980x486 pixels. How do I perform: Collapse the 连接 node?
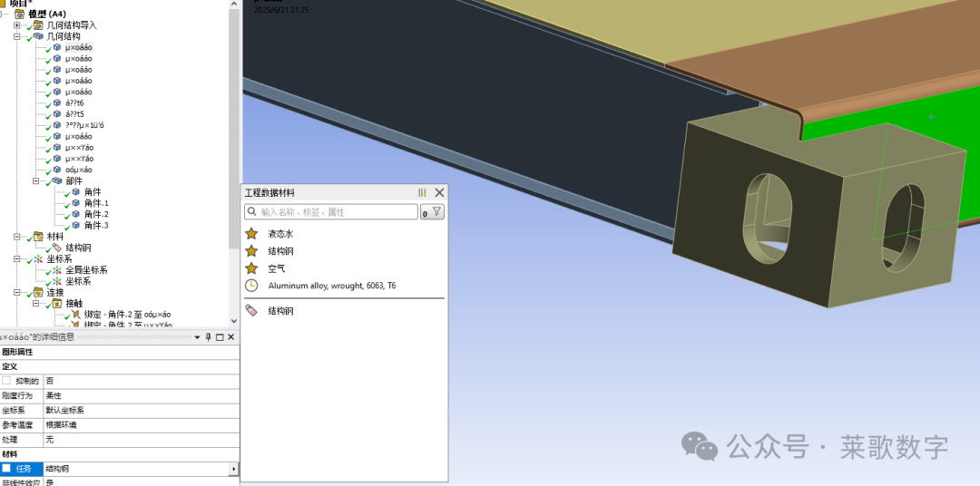(x=17, y=292)
